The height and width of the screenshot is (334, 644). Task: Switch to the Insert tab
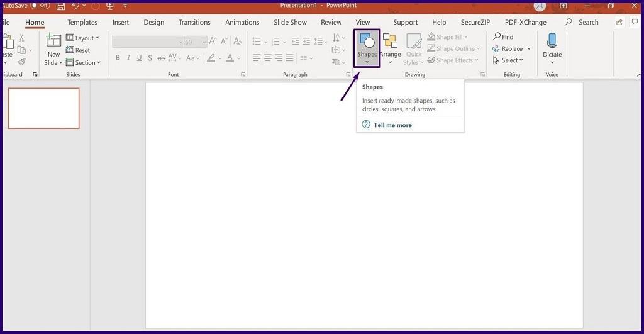click(121, 22)
